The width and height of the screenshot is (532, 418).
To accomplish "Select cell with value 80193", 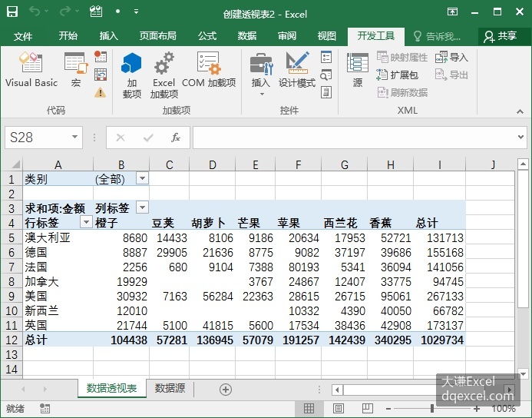I will [298, 267].
